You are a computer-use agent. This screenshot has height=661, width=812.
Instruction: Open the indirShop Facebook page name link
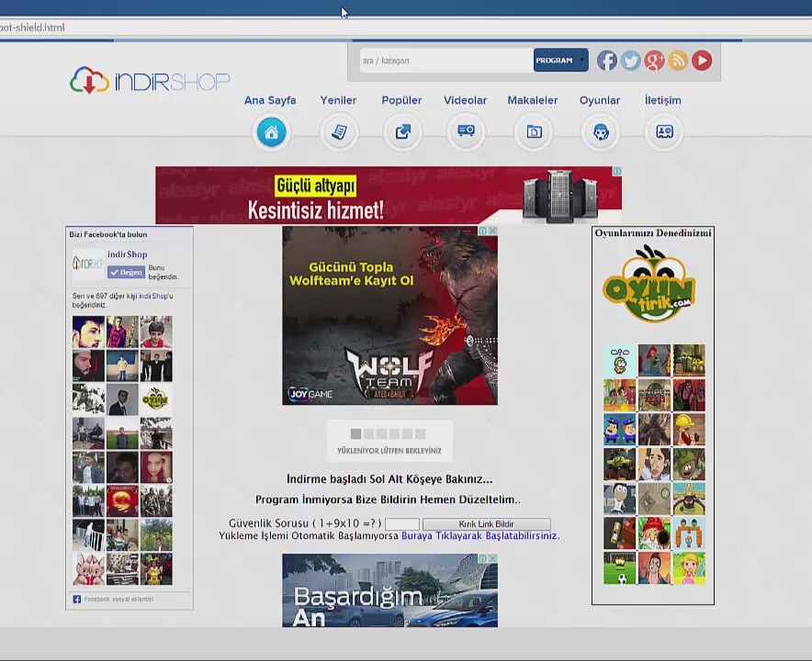(128, 254)
